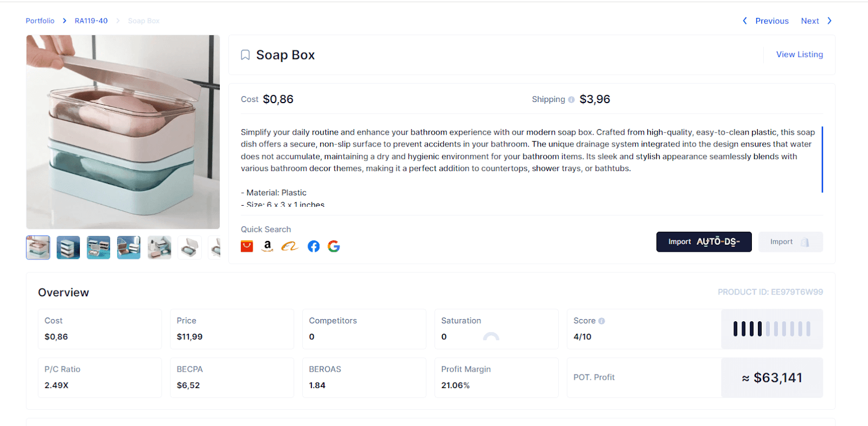Click the description blue scrollbar
Viewport: 868px width, 426px height.
click(x=822, y=160)
